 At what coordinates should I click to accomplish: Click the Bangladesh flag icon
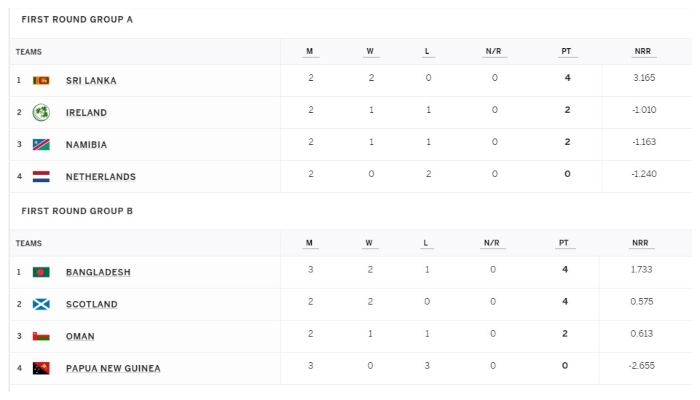(41, 272)
